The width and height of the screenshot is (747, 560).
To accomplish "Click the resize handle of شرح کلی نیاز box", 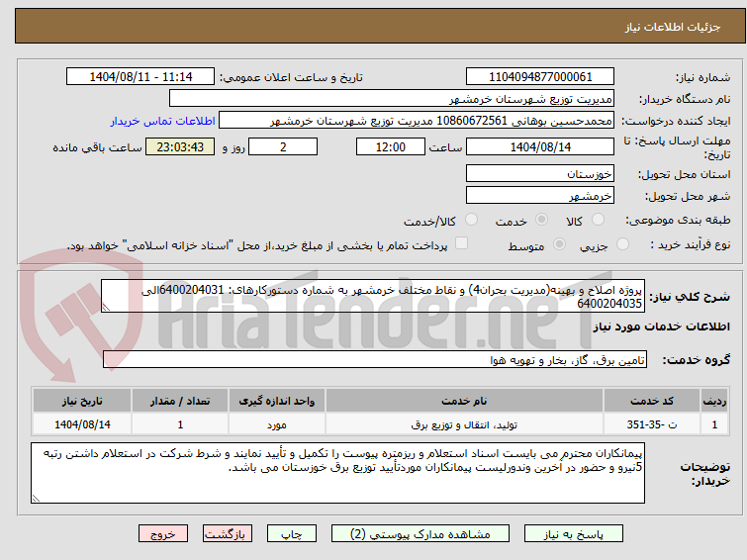I will click(106, 308).
